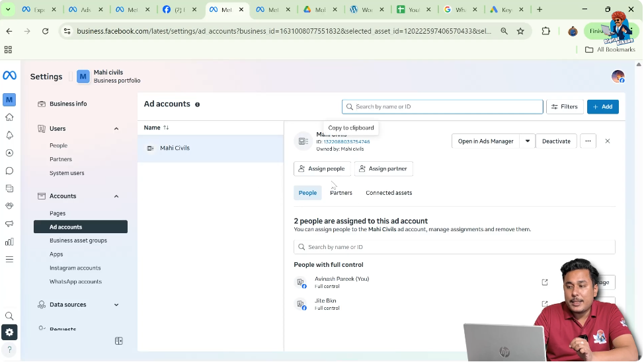The image size is (644, 362).
Task: Open Home icon in left rail
Action: pyautogui.click(x=9, y=118)
